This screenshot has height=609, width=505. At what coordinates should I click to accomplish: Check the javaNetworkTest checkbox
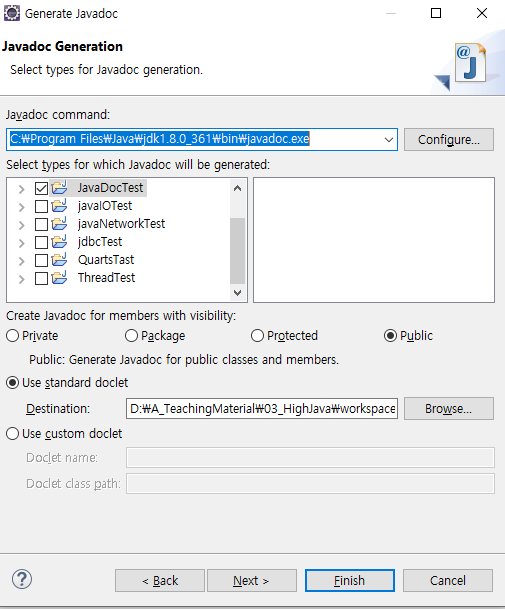pyautogui.click(x=41, y=224)
